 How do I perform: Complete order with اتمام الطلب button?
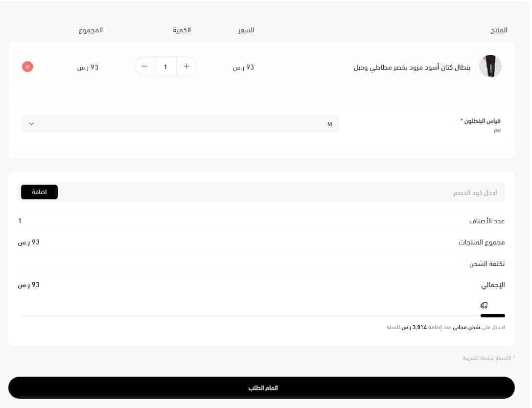click(261, 387)
